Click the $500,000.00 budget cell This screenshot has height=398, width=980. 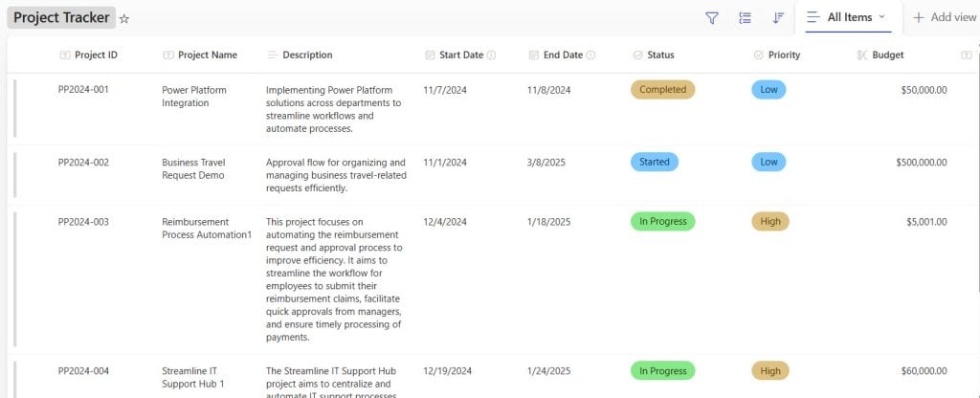[x=922, y=163]
